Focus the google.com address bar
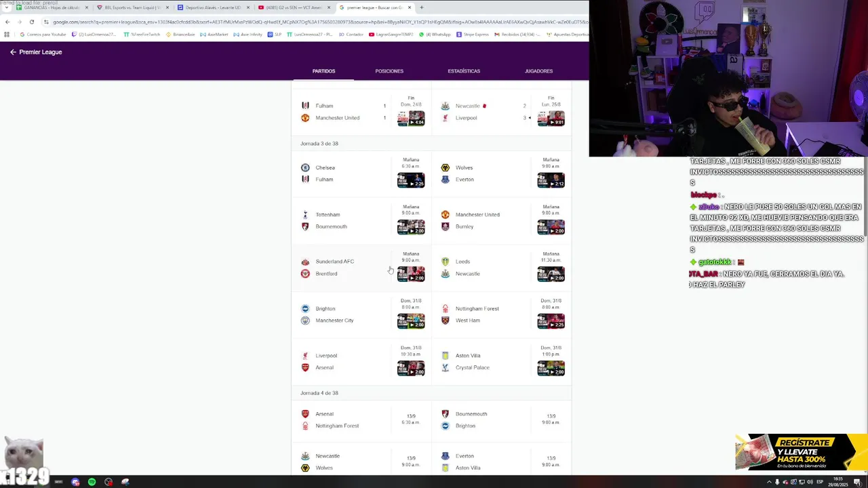 point(315,22)
